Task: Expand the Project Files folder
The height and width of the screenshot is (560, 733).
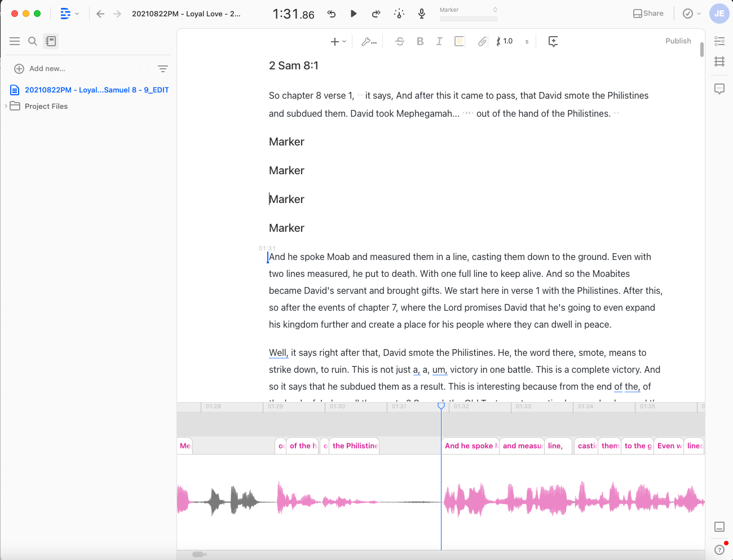Action: [6, 106]
